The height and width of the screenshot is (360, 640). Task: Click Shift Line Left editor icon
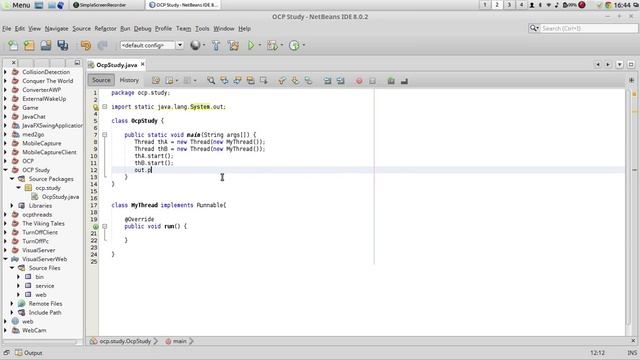327,80
